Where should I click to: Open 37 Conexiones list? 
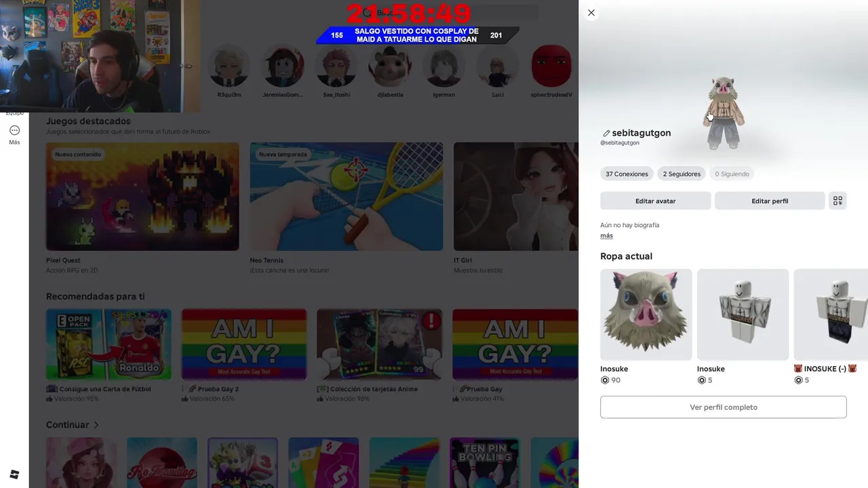pos(627,174)
